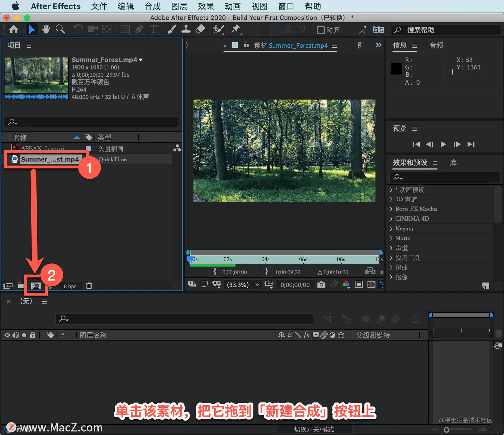Open the 合成 menu
Image resolution: width=504 pixels, height=435 pixels.
coord(153,6)
